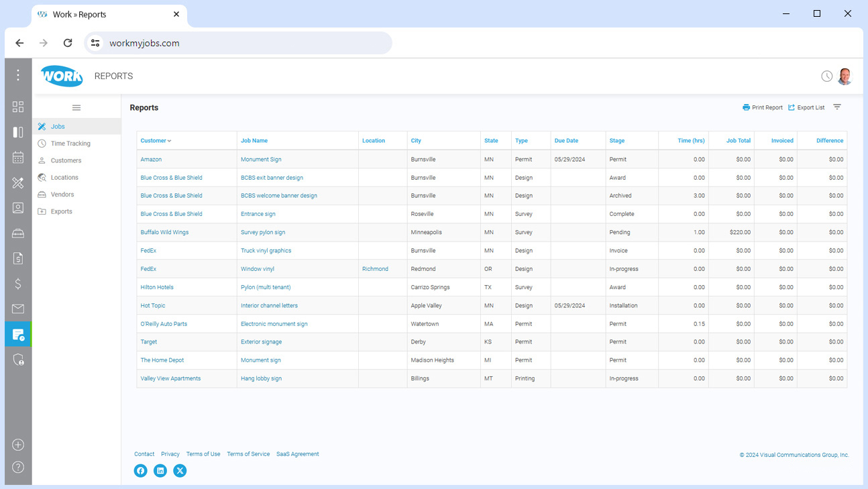Select Locations in the reports sidebar
Image resolution: width=868 pixels, height=489 pixels.
click(x=76, y=178)
